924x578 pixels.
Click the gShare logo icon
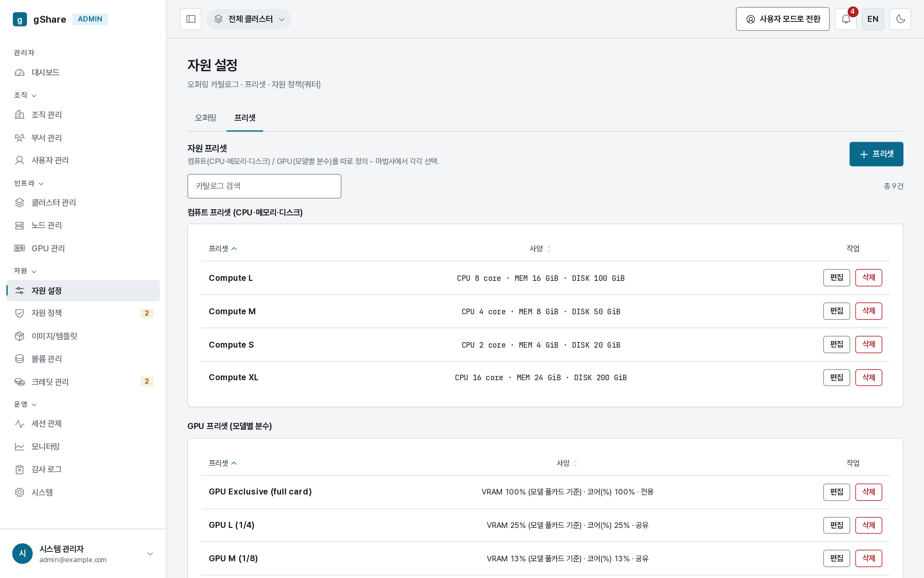pyautogui.click(x=20, y=19)
